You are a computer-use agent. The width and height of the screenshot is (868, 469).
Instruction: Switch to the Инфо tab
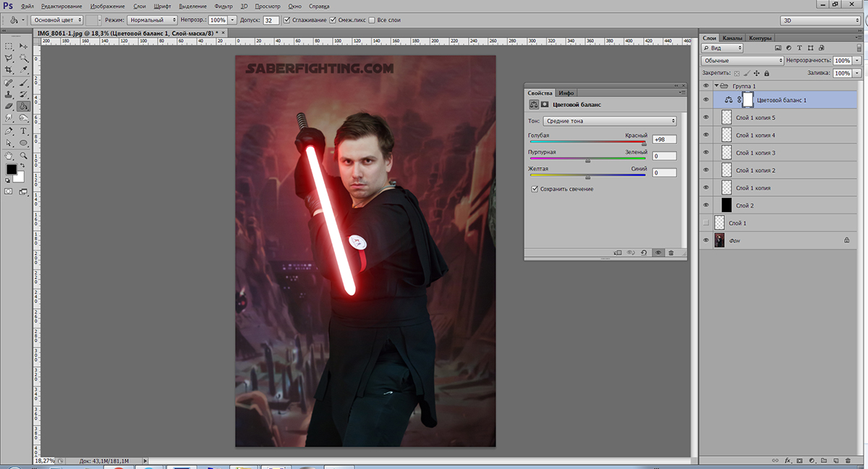pyautogui.click(x=566, y=93)
